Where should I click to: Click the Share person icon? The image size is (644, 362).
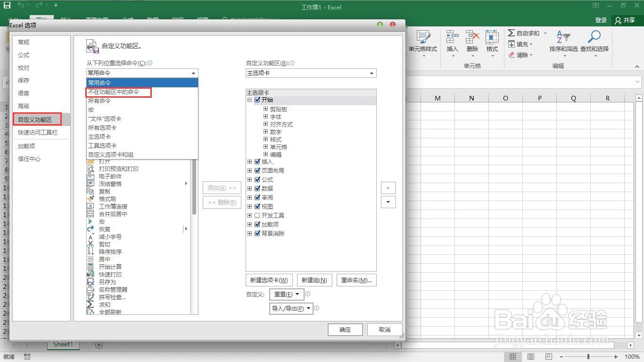coord(618,20)
